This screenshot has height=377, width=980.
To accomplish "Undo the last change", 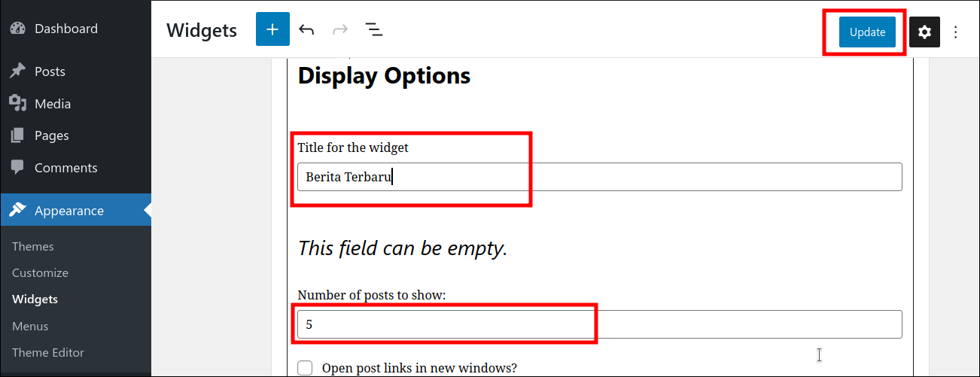I will pos(306,30).
